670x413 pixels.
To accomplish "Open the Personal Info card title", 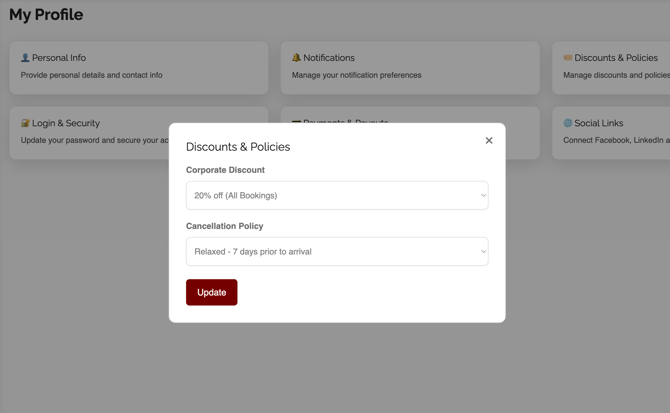I will (x=59, y=58).
